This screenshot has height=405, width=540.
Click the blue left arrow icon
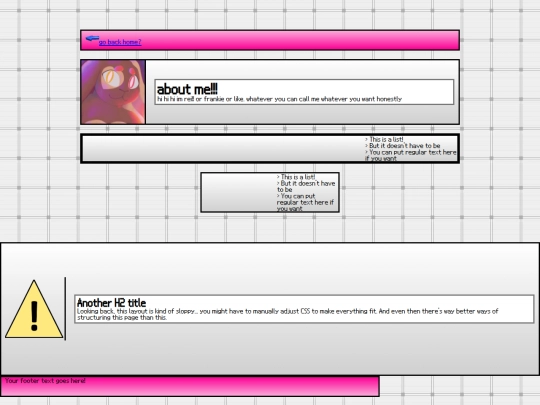click(92, 38)
